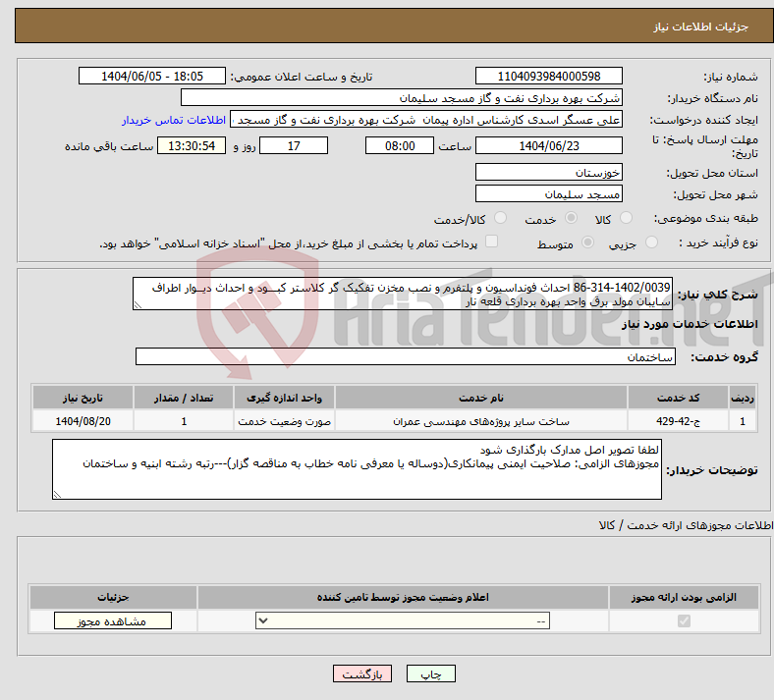Click service name ساخت سایر پروژه‌های مهندسی عمران

pyautogui.click(x=480, y=421)
